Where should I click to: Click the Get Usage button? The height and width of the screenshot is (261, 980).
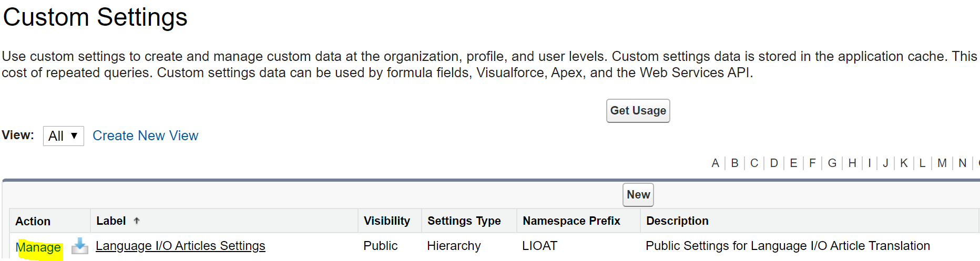coord(638,111)
